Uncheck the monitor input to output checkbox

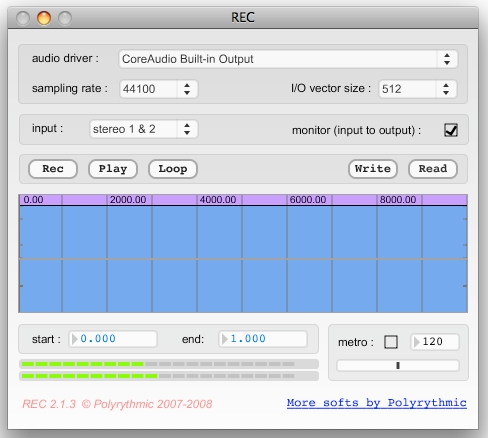coord(451,130)
